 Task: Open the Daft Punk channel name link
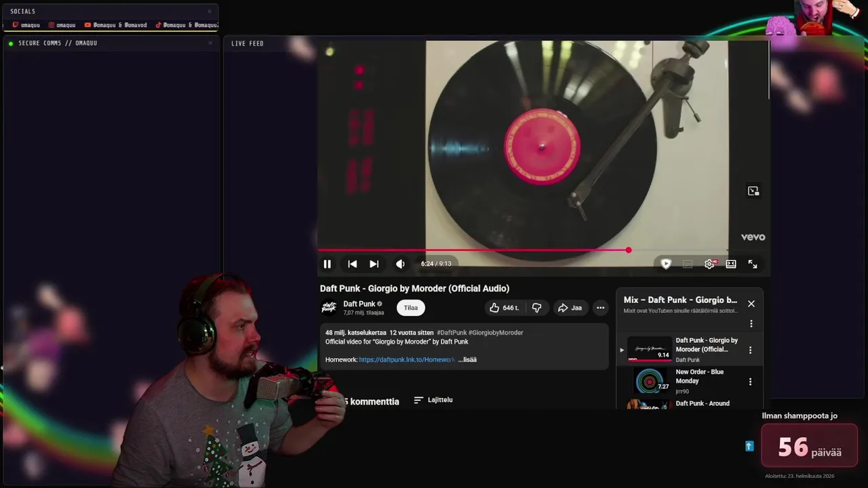[359, 304]
